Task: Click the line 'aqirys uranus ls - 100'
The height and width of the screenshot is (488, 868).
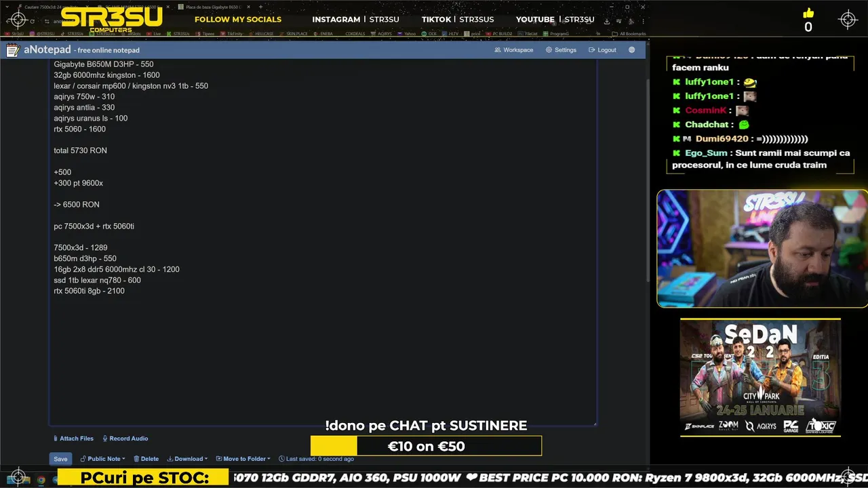Action: pyautogui.click(x=90, y=119)
